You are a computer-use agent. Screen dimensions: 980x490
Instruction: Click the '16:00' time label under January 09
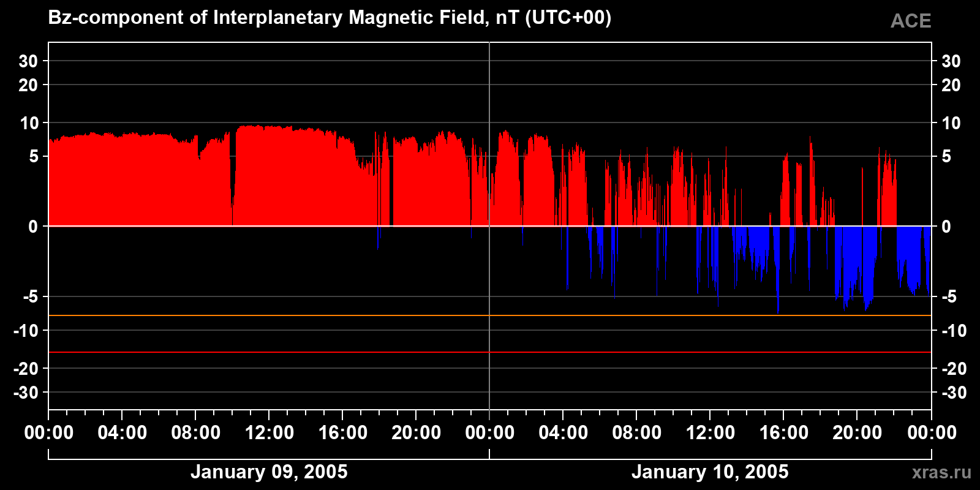click(x=343, y=433)
